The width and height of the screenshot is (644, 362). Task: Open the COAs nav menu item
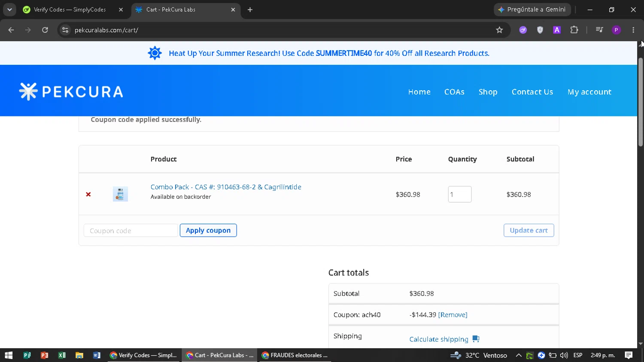[454, 92]
